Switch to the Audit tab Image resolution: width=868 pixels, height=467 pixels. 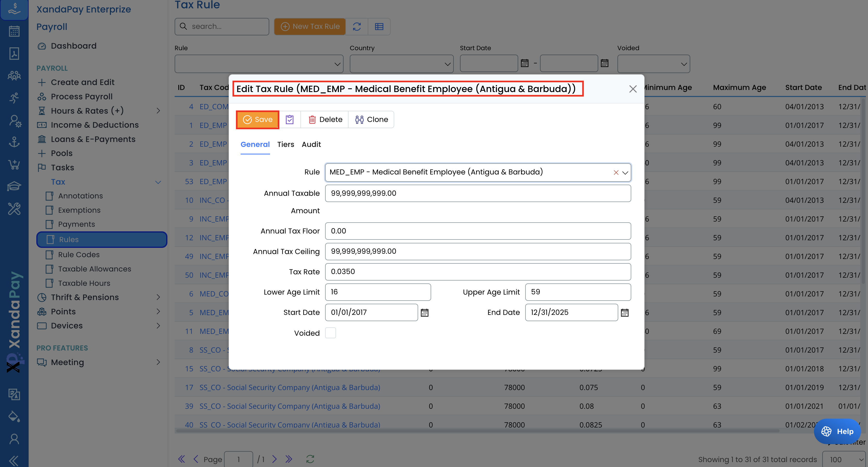point(311,144)
